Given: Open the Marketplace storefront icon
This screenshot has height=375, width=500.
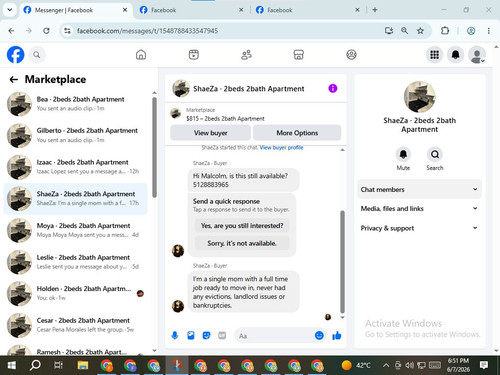Looking at the screenshot, I should click(x=298, y=55).
